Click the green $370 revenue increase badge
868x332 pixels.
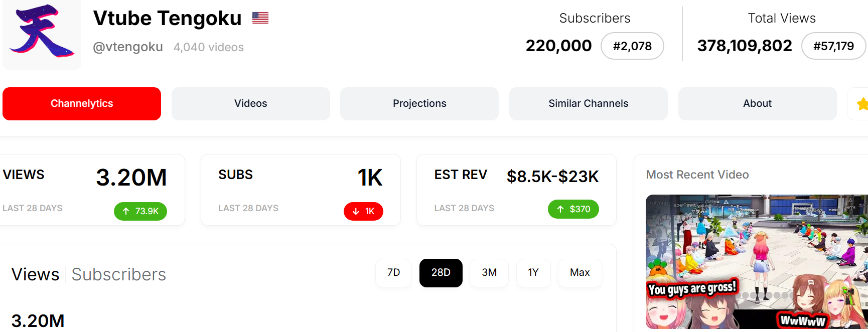coord(573,209)
